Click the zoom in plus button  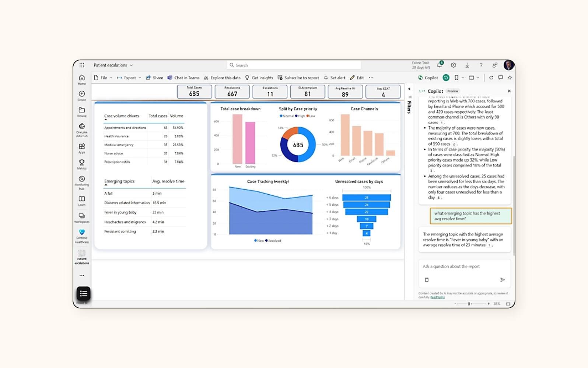tap(489, 304)
